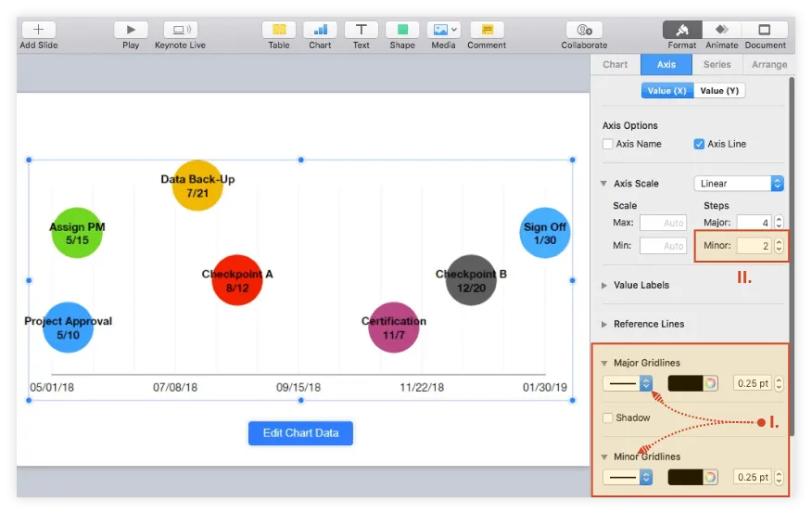
Task: Click the Add Slide plus icon
Action: click(39, 30)
